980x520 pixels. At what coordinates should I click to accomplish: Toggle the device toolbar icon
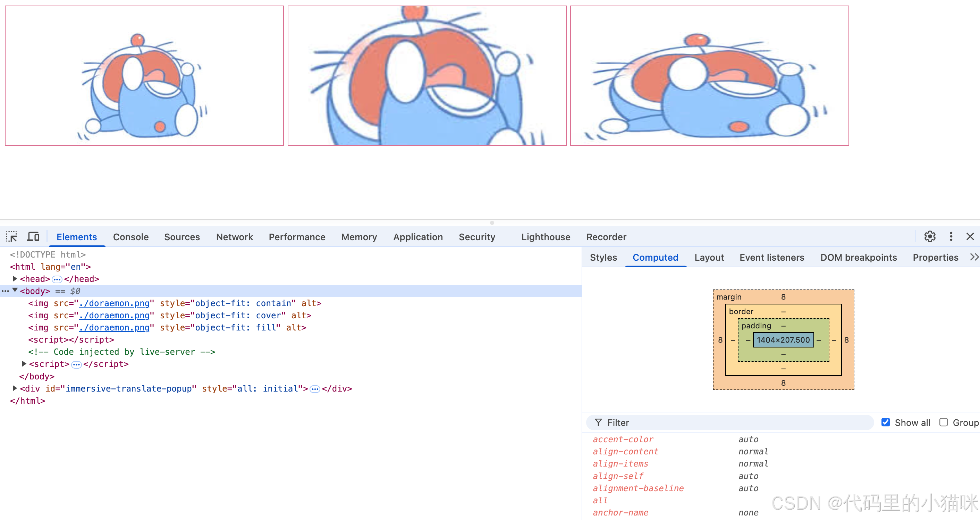click(33, 237)
